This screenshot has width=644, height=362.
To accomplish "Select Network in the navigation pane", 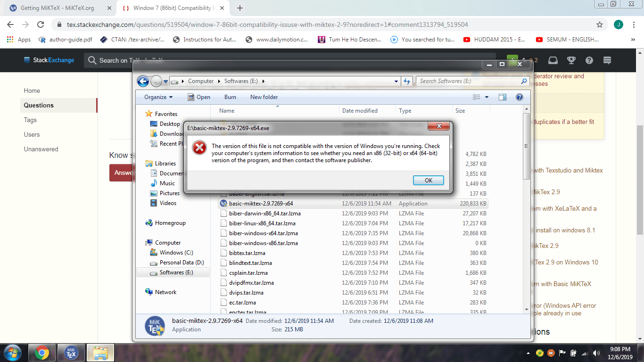I will click(x=165, y=292).
